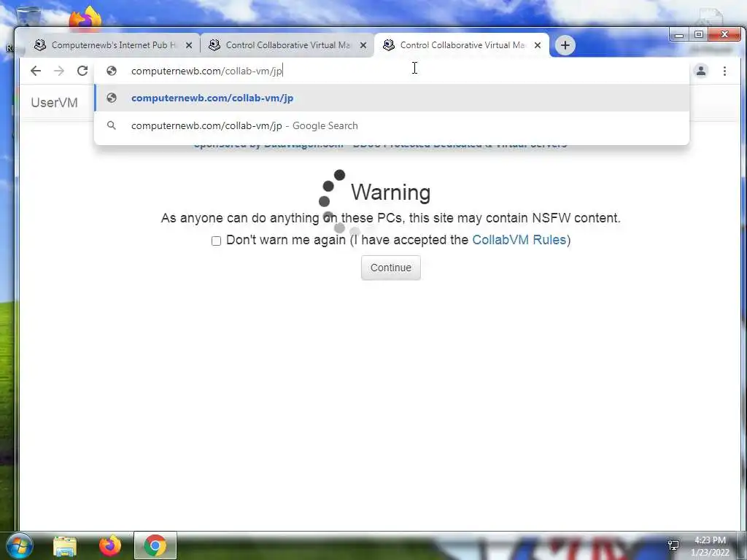Screen dimensions: 747x560
Task: Open the Windows Start menu orb
Action: click(19, 545)
